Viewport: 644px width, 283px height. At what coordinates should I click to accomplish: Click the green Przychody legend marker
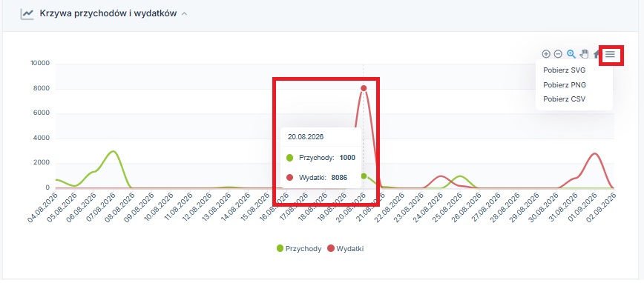coord(280,248)
